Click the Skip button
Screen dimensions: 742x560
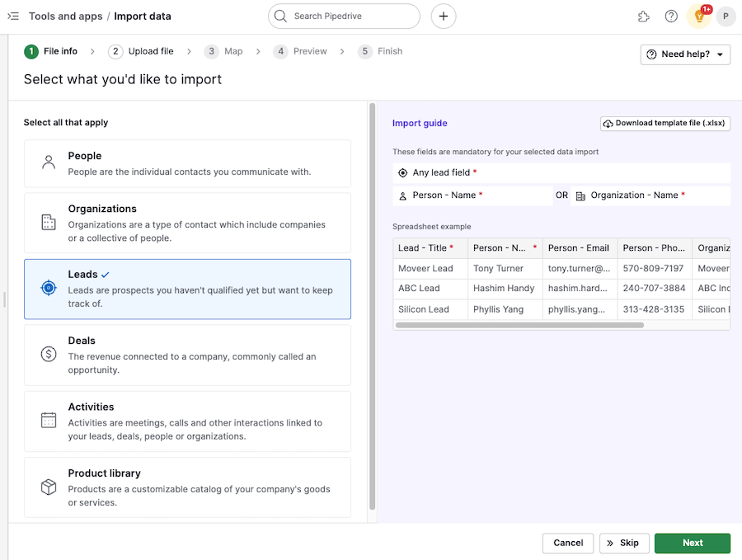pos(623,543)
